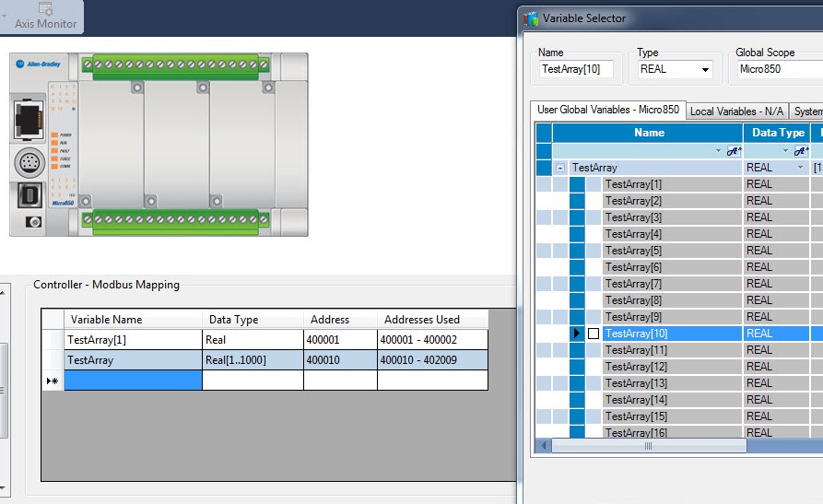The image size is (823, 504).
Task: Click the address cell 400001
Action: coord(340,340)
